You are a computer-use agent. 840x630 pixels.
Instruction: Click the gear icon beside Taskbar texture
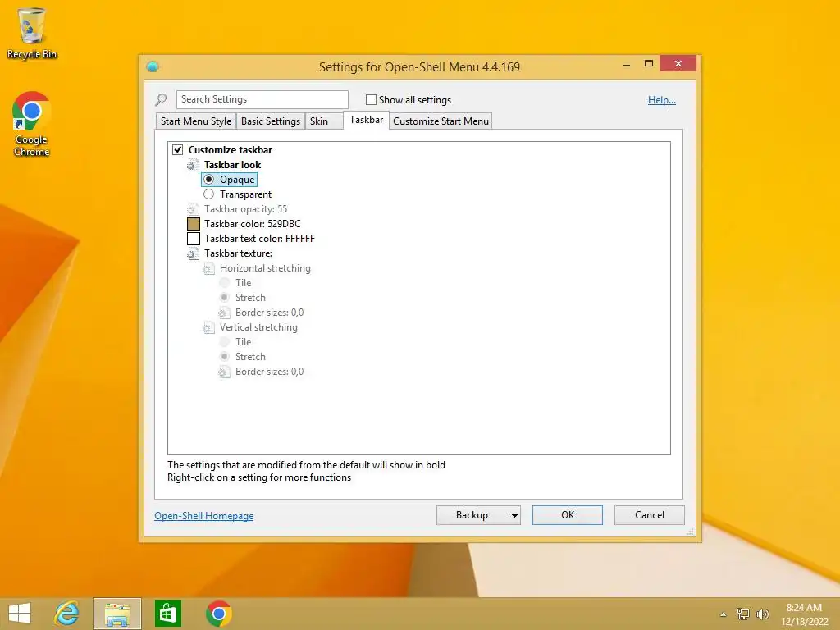[x=193, y=253]
